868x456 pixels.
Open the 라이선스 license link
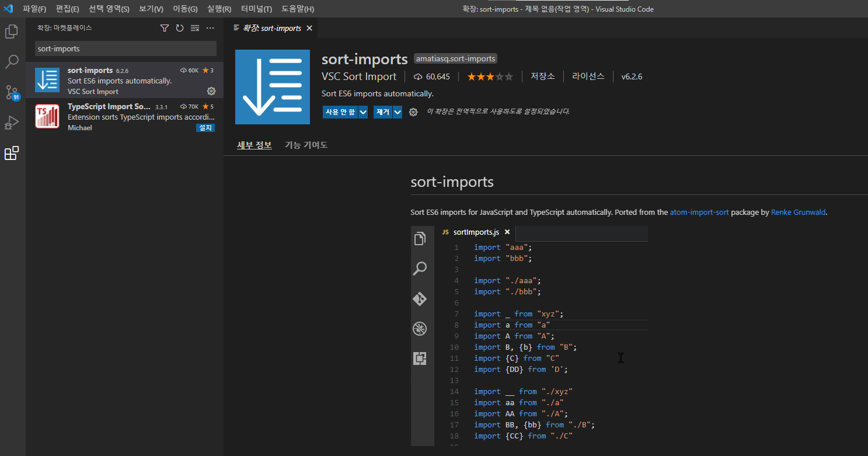588,76
